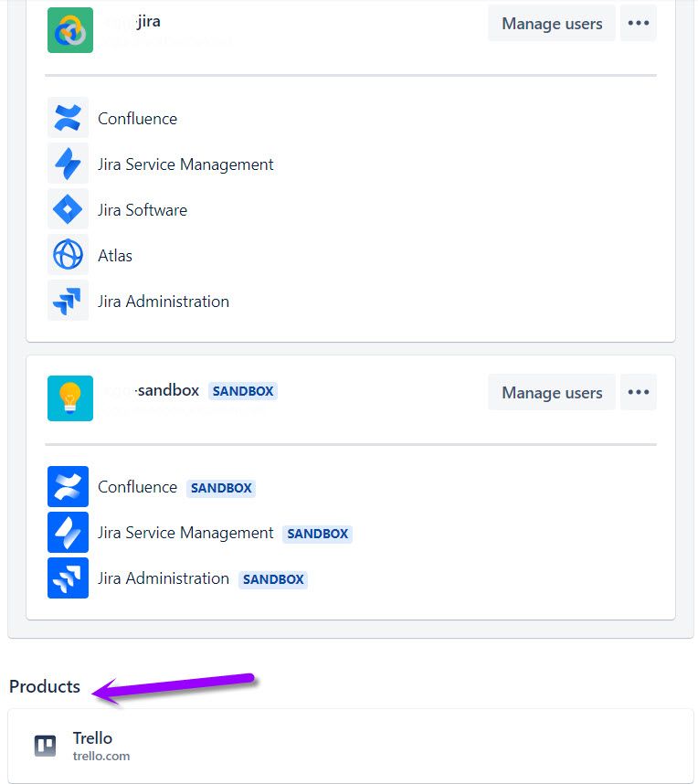
Task: Click the sandbox Confluence icon
Action: click(68, 486)
